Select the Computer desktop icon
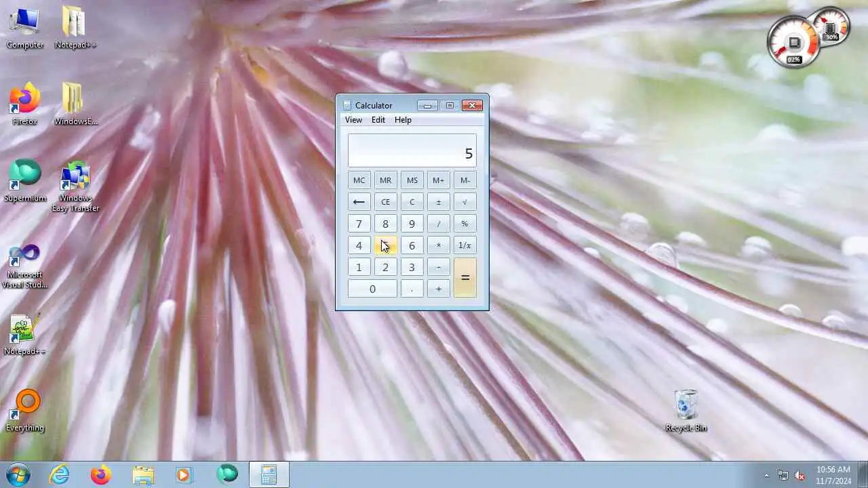The image size is (868, 488). point(25,28)
